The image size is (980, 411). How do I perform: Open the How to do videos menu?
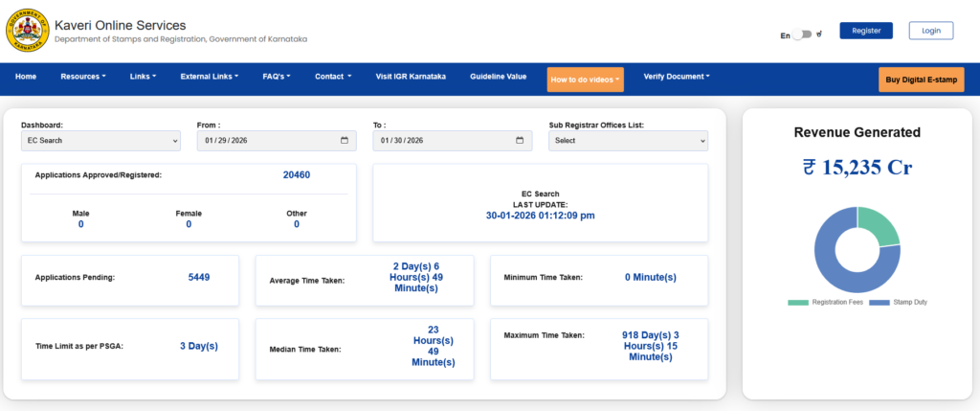tap(586, 80)
